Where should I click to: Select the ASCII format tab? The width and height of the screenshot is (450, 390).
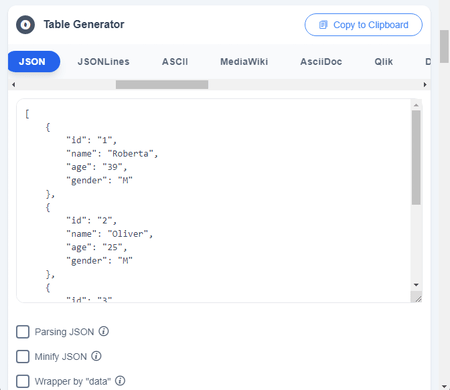pos(175,62)
